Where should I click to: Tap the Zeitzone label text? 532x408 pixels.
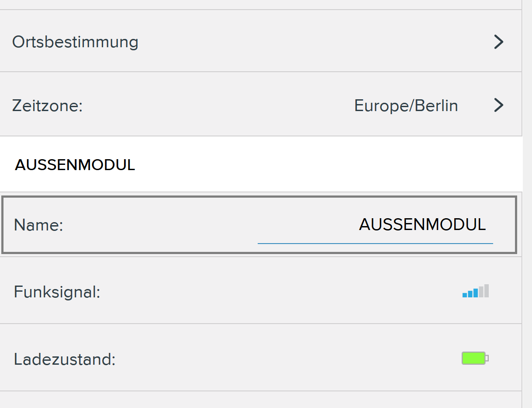[47, 106]
